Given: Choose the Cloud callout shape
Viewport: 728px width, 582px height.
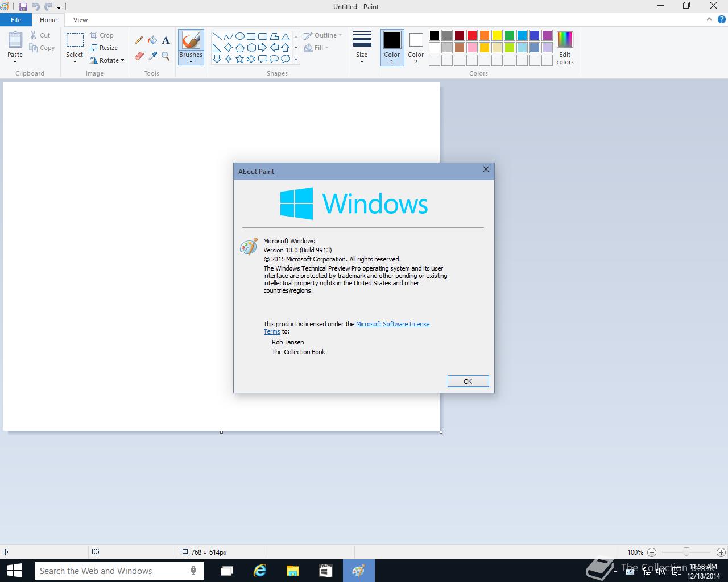Looking at the screenshot, I should pos(286,59).
